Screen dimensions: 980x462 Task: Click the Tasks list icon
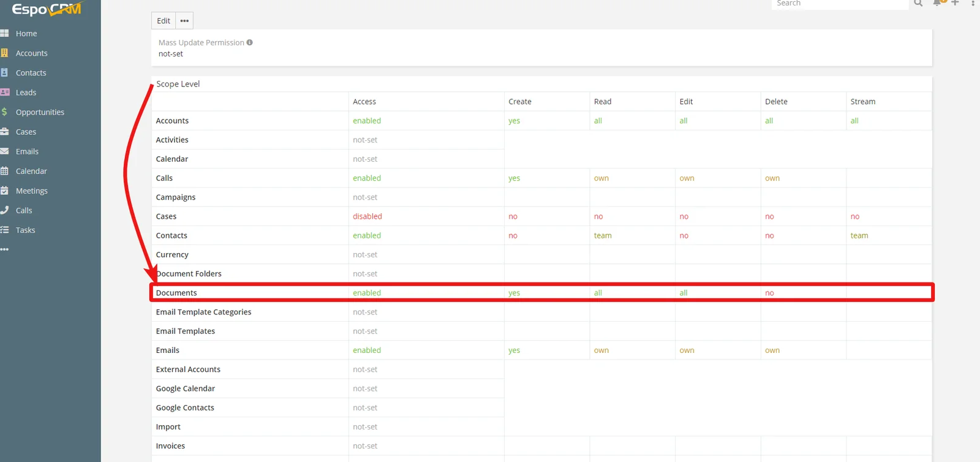click(x=4, y=230)
